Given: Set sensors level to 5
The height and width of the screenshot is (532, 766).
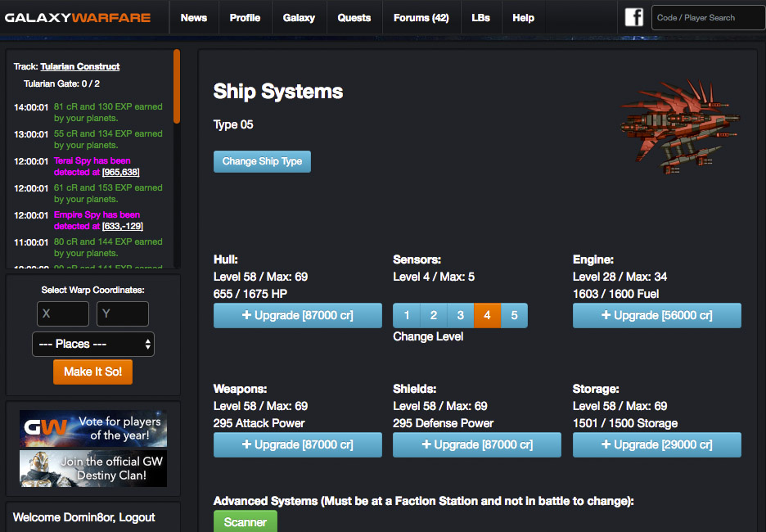Looking at the screenshot, I should tap(514, 315).
